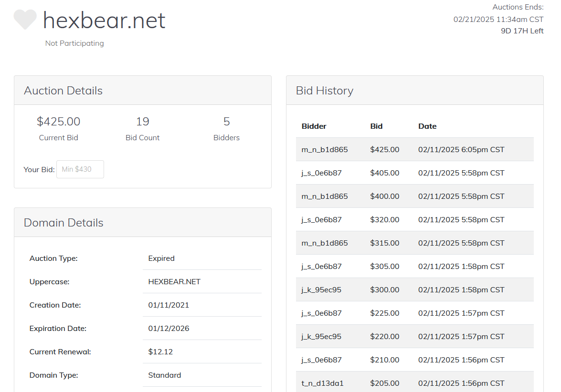Click the Domain Details panel heading

(x=64, y=223)
